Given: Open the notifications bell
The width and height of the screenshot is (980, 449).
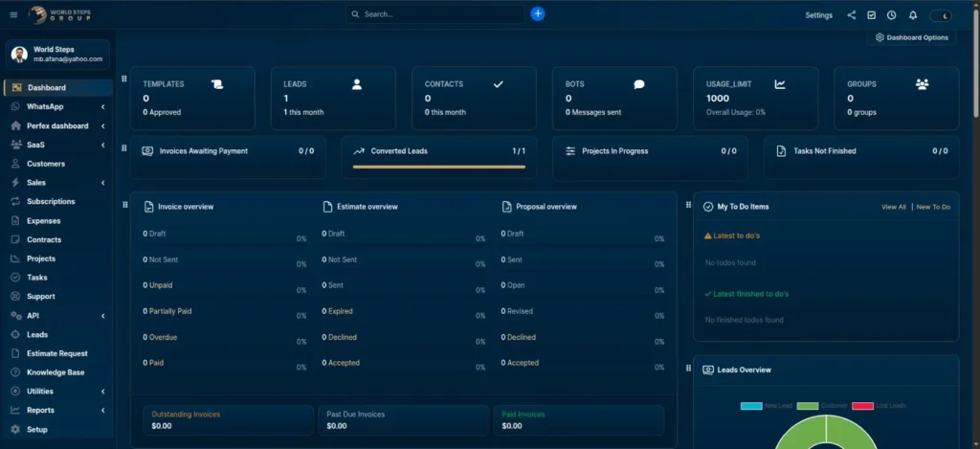Looking at the screenshot, I should pos(912,15).
